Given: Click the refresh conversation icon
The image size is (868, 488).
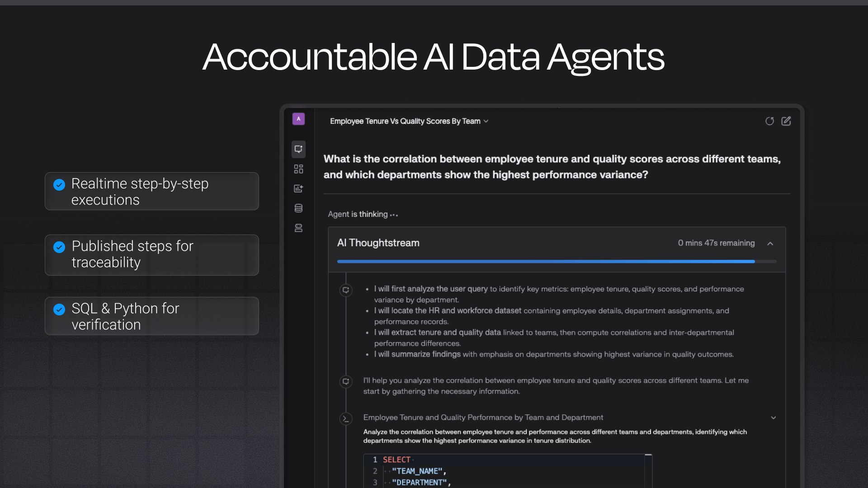Looking at the screenshot, I should point(769,121).
